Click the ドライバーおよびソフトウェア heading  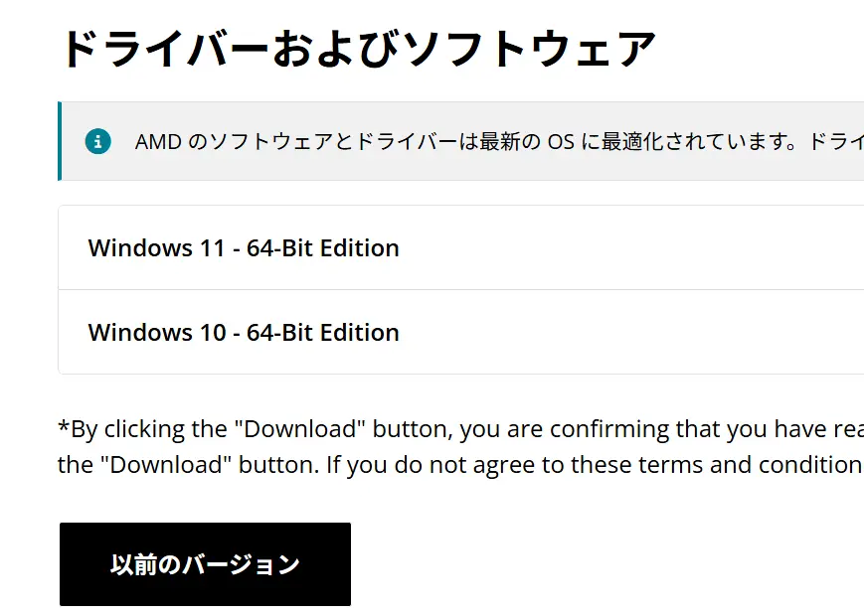click(358, 49)
